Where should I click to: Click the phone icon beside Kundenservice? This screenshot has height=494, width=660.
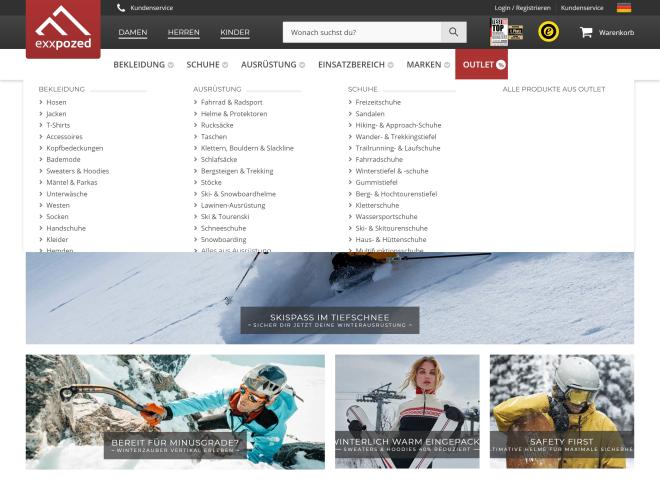pos(121,8)
